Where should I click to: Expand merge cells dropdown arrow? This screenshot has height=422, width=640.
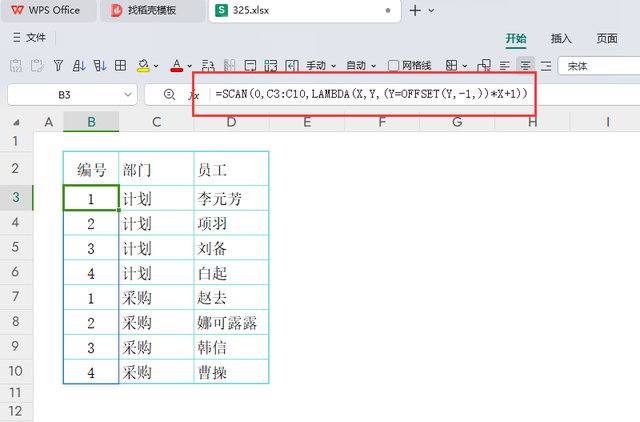(x=464, y=66)
